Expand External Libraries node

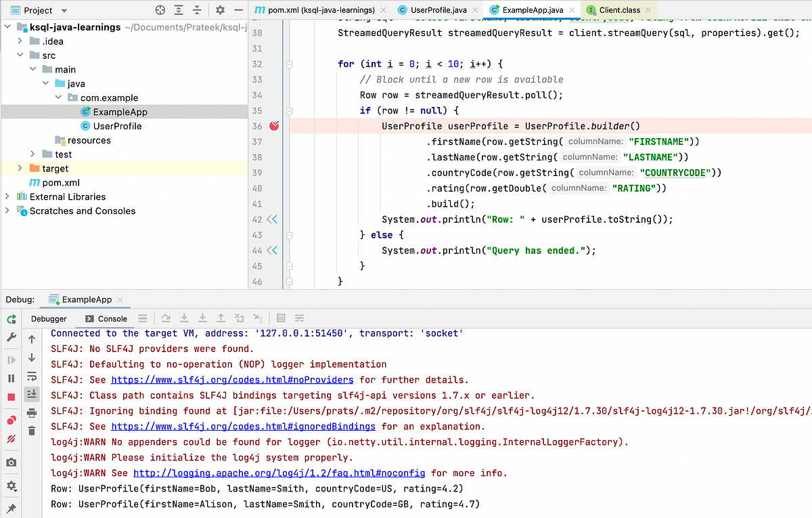click(x=8, y=196)
